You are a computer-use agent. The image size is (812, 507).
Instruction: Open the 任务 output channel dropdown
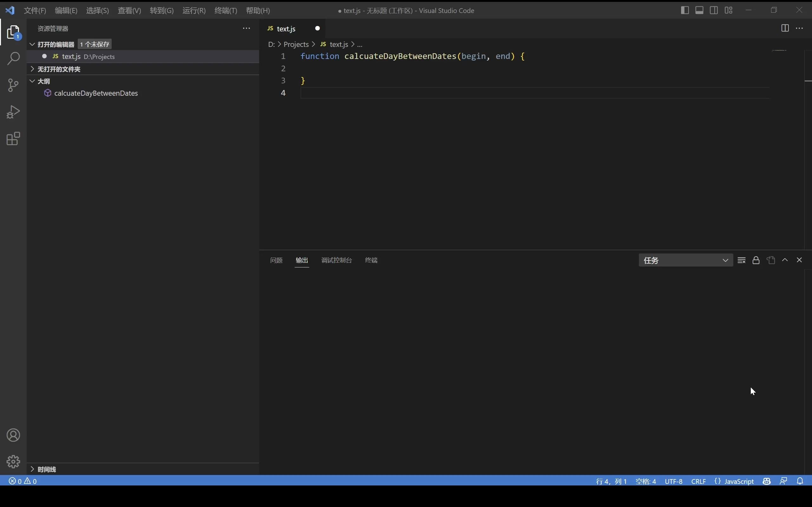[685, 260]
